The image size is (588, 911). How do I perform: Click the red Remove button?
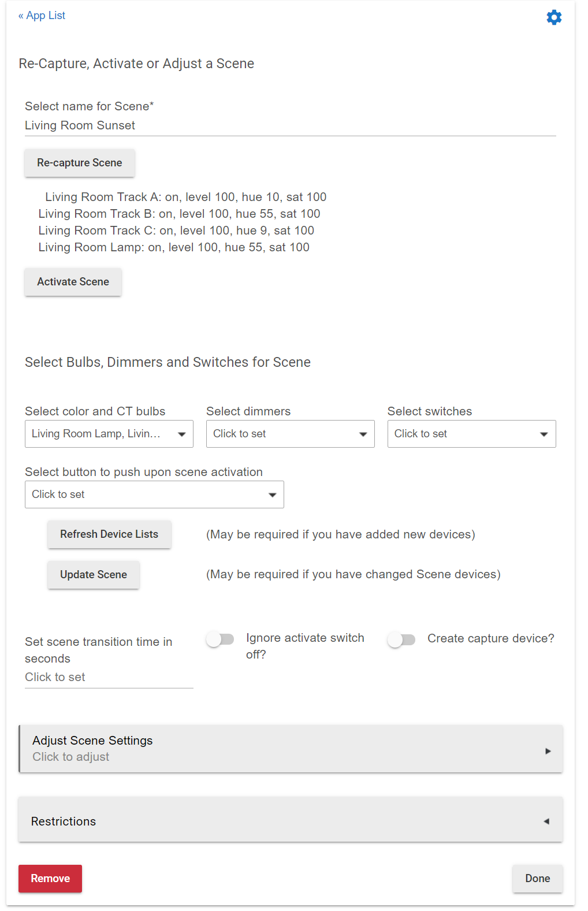[50, 879]
